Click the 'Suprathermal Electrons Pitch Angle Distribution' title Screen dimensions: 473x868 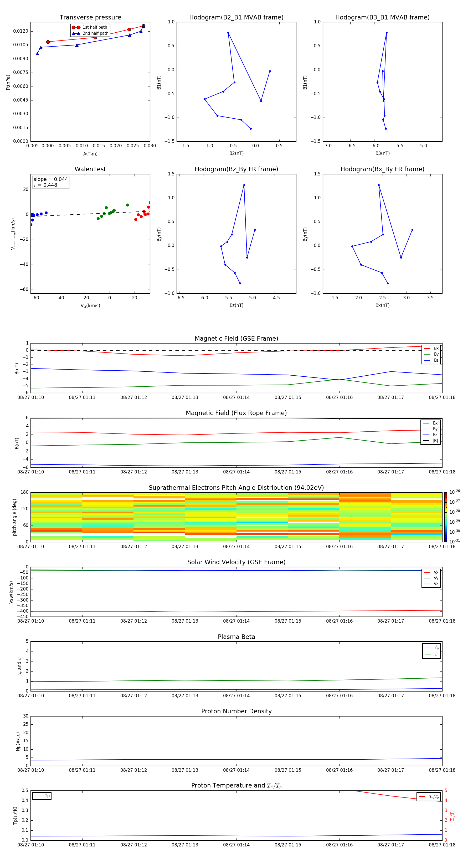(236, 488)
